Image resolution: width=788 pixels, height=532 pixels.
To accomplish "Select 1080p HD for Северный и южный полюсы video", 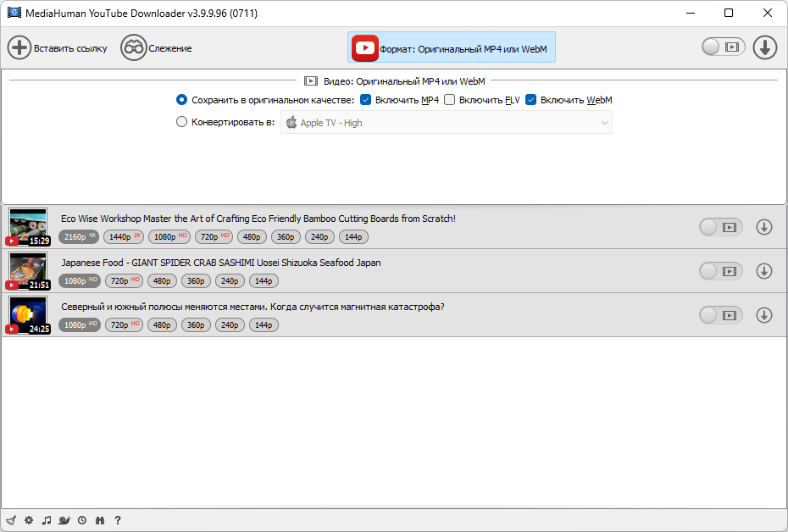I will (80, 325).
